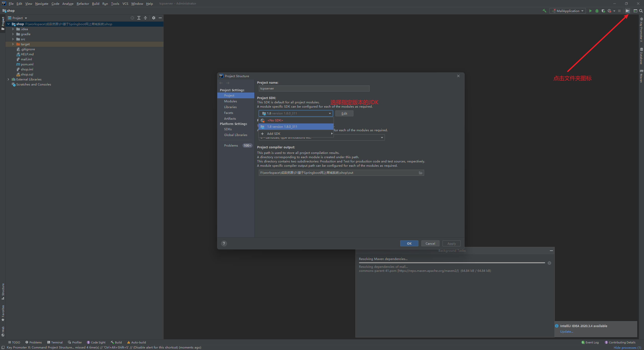Choose <No SDK> from SDK list

[296, 120]
